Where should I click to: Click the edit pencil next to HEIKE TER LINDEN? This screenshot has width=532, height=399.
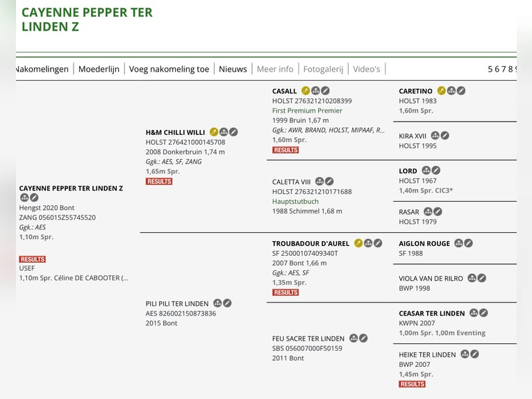click(x=475, y=354)
